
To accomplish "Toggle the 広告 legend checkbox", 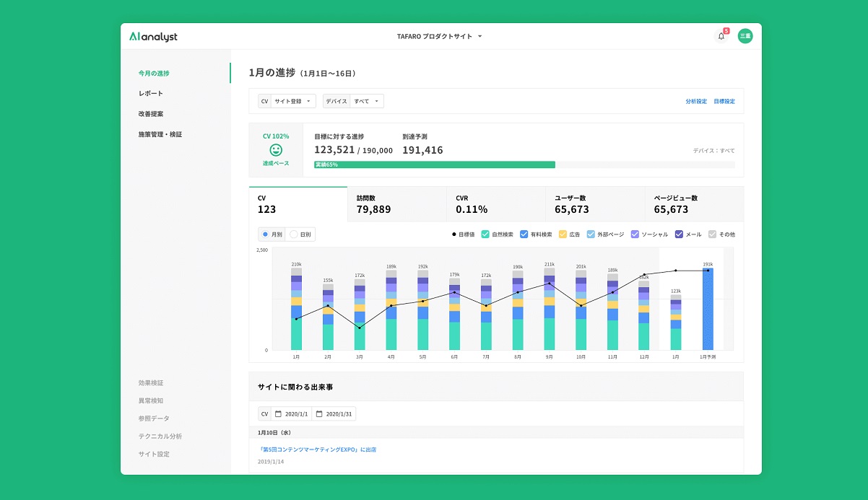I will [x=563, y=234].
